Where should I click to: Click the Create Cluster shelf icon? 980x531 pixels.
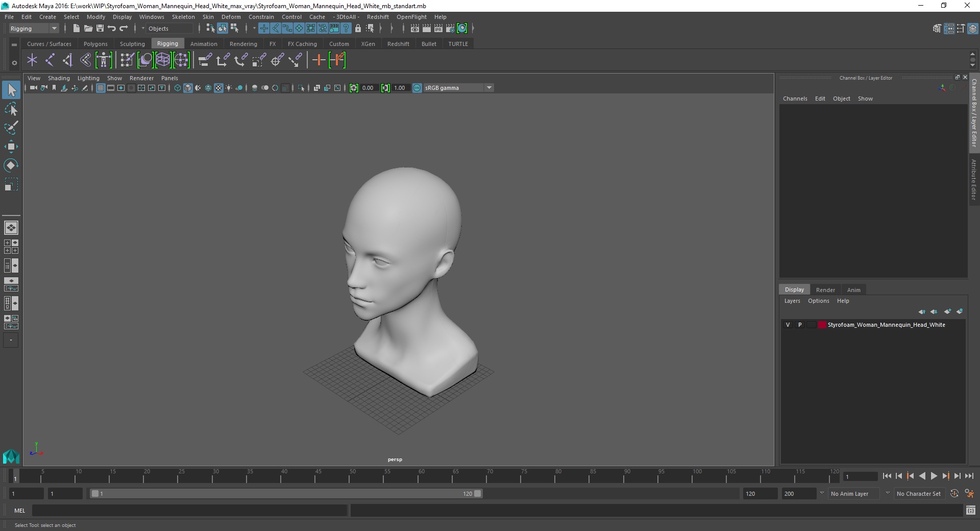181,60
